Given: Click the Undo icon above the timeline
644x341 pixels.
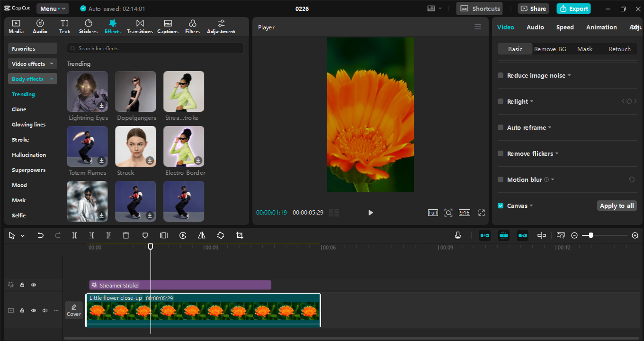Looking at the screenshot, I should 40,235.
